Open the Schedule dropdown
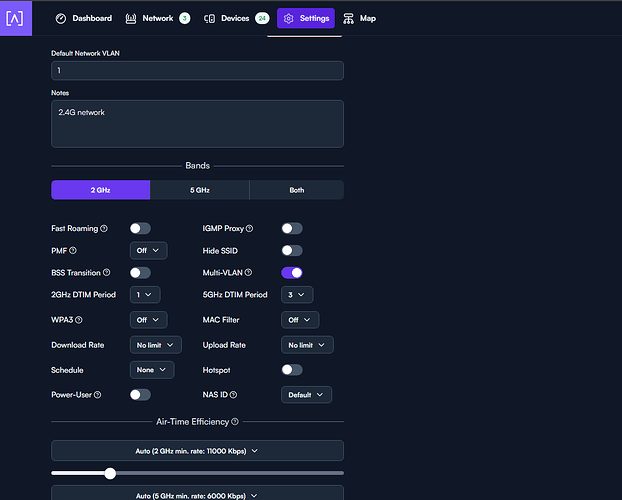The height and width of the screenshot is (500, 622). (152, 369)
